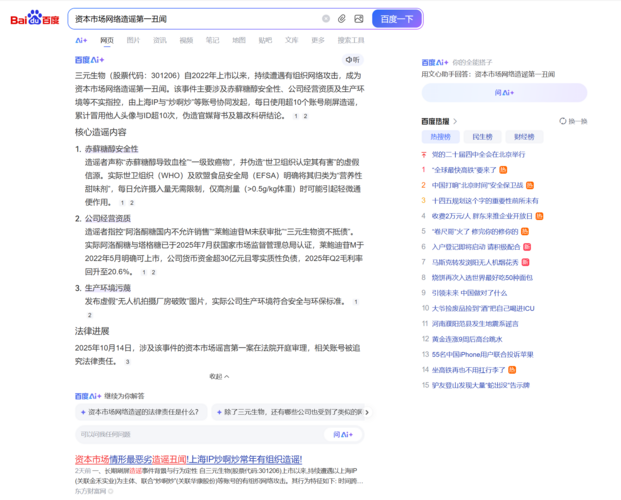Viewport: 621px width, 500px height.
Task: Expand the 更多 tab menu
Action: tap(318, 40)
